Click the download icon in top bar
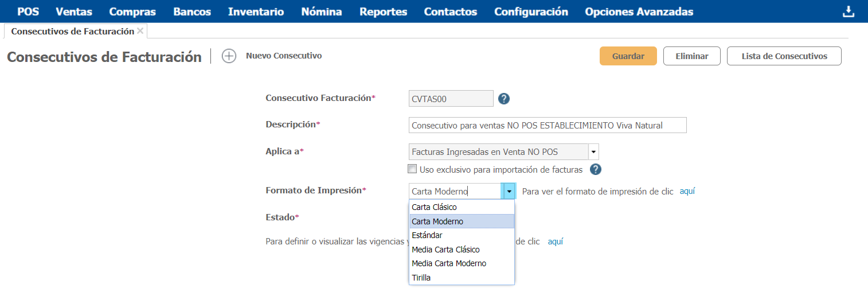The height and width of the screenshot is (288, 868). pyautogui.click(x=848, y=12)
